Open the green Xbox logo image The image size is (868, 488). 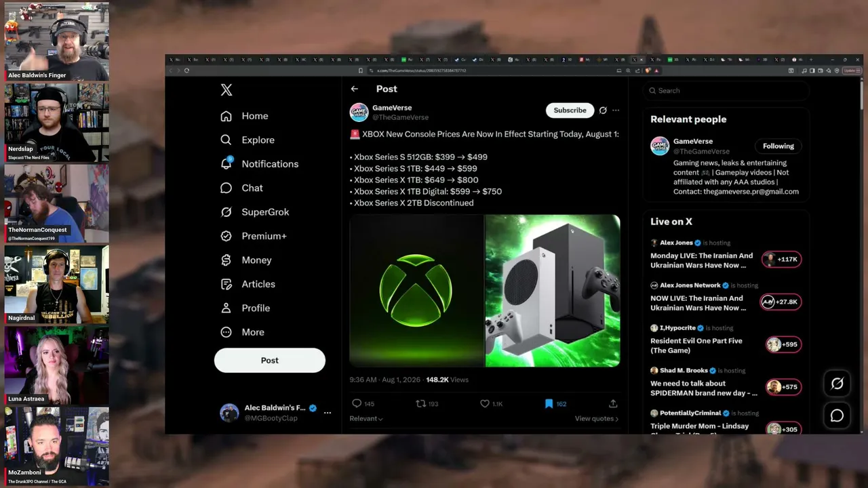(x=416, y=291)
